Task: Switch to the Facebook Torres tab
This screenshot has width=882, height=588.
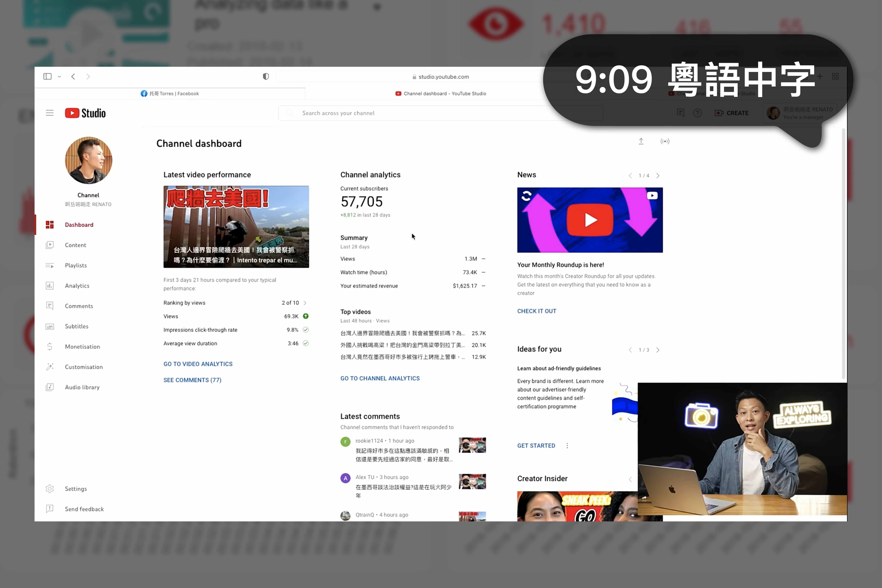Action: (x=170, y=93)
